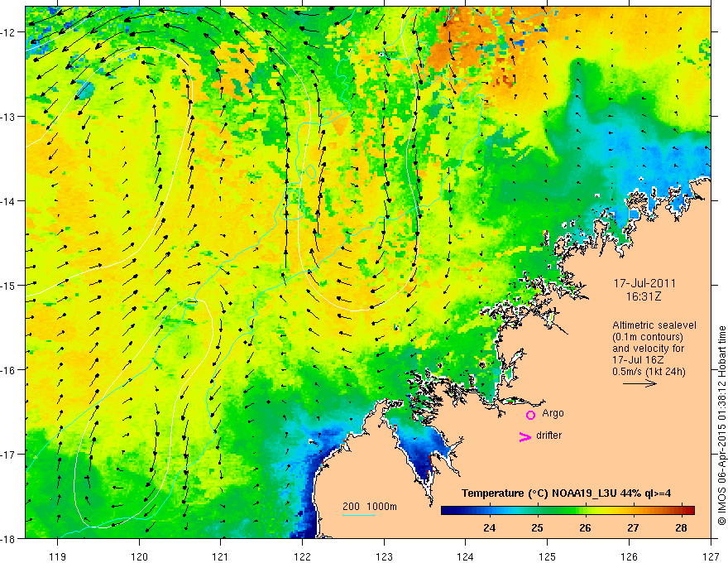Click the colorbar tick label 24

489,527
